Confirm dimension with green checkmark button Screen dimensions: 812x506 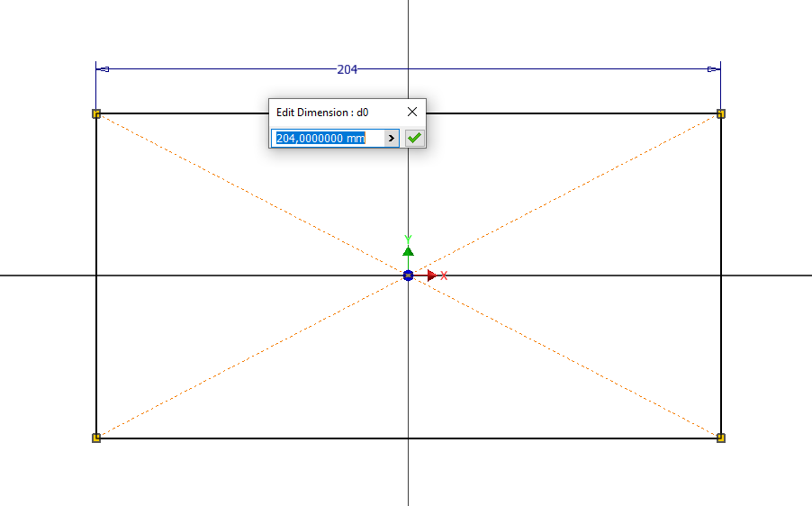coord(414,139)
